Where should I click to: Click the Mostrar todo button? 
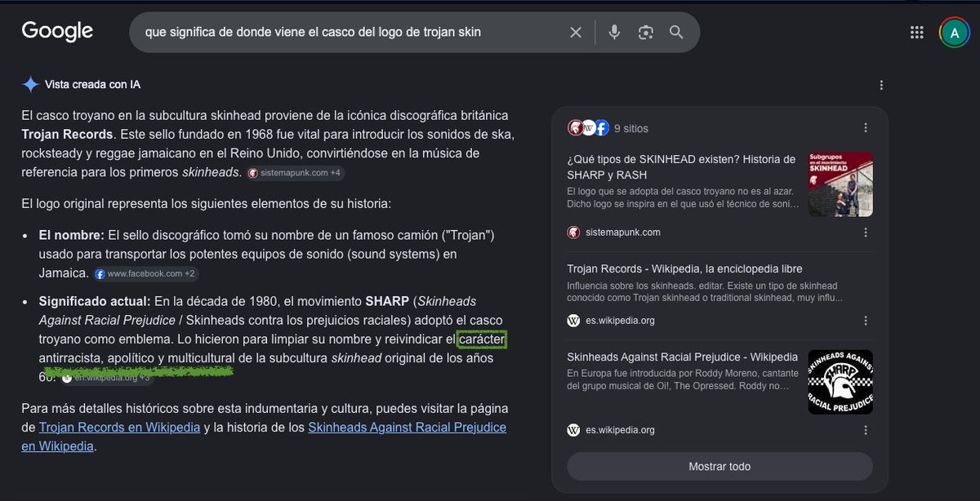pos(719,467)
